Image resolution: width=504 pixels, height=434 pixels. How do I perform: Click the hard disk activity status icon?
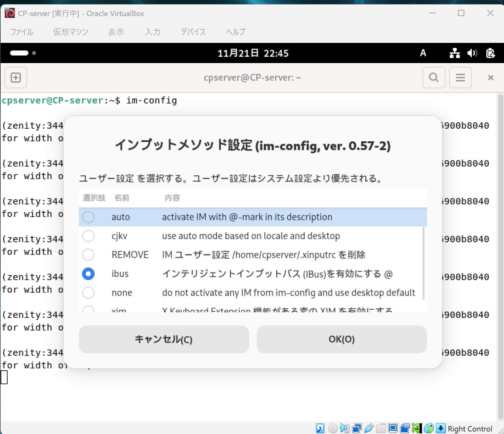click(320, 428)
